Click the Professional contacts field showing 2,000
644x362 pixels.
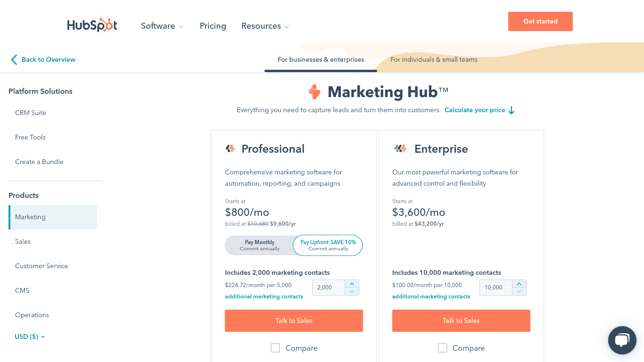(x=329, y=288)
